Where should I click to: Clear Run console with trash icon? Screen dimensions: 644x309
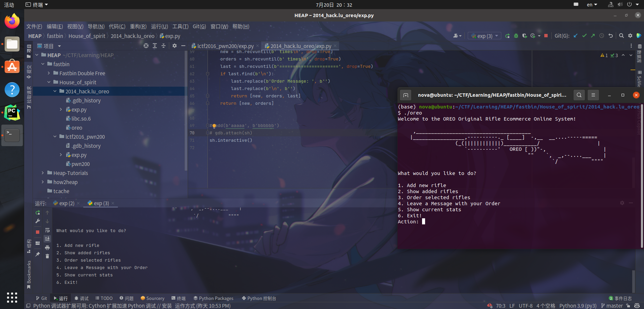point(47,256)
